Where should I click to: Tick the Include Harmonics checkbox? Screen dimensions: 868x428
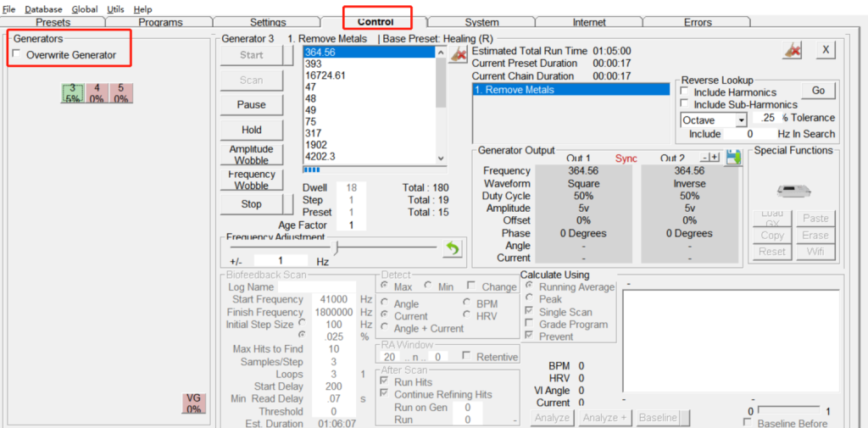[686, 92]
